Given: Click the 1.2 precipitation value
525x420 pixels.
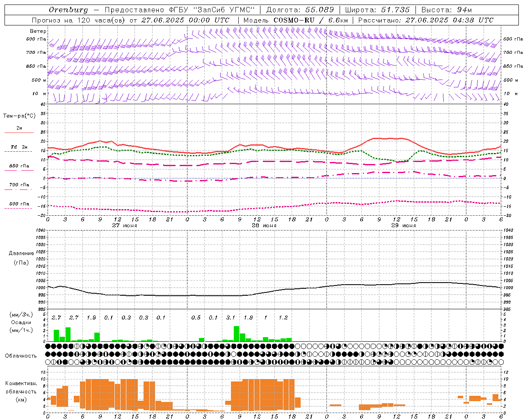Looking at the screenshot, I should (x=283, y=317).
